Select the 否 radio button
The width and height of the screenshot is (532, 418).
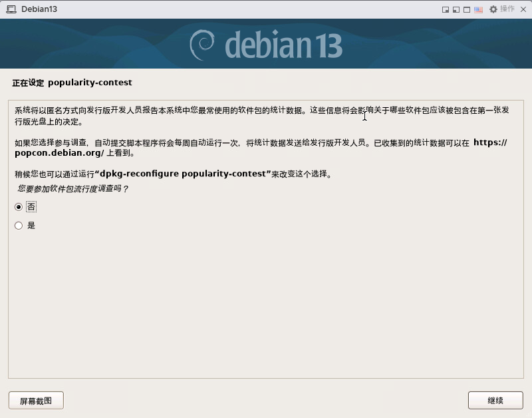19,207
